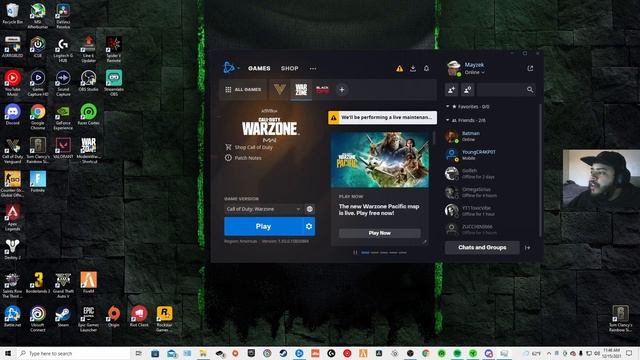Open GeForce Experience shortcut

(63, 117)
